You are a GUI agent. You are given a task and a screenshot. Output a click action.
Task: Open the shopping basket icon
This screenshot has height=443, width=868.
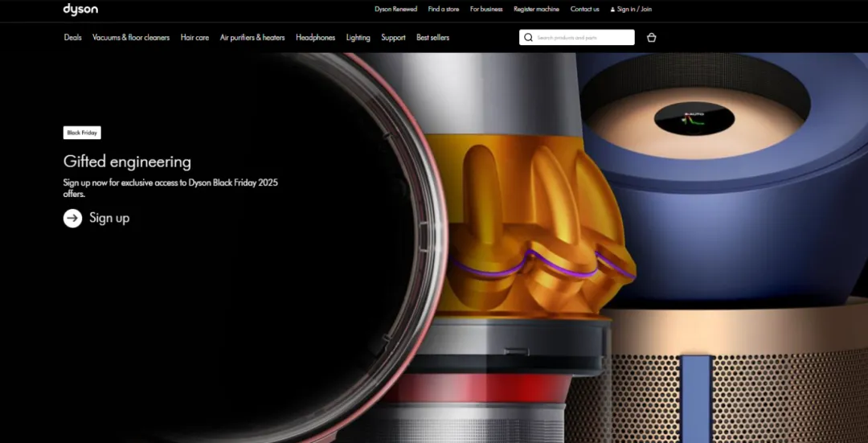(x=651, y=38)
